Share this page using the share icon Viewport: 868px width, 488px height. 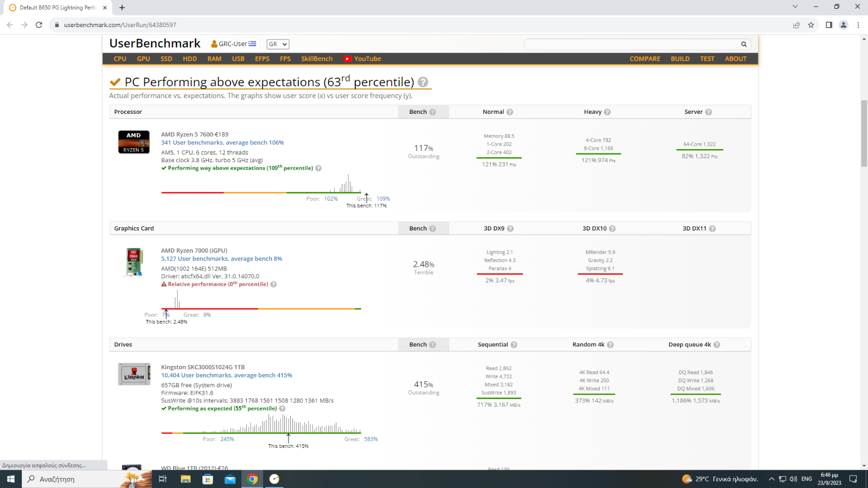point(796,25)
